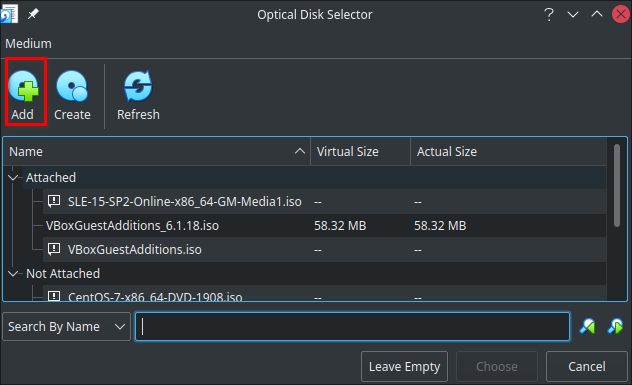Click the Not Attached group label
632x385 pixels.
tap(63, 274)
